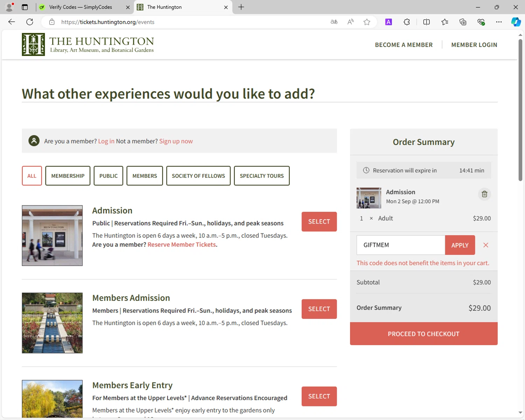Click the Members Early Entry title
The height and width of the screenshot is (420, 525).
(x=132, y=385)
